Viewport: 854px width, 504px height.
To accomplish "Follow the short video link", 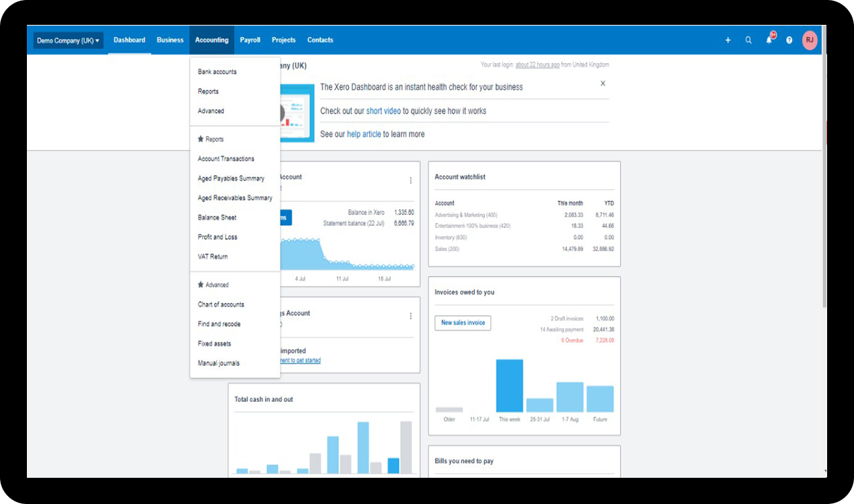I will pyautogui.click(x=383, y=111).
